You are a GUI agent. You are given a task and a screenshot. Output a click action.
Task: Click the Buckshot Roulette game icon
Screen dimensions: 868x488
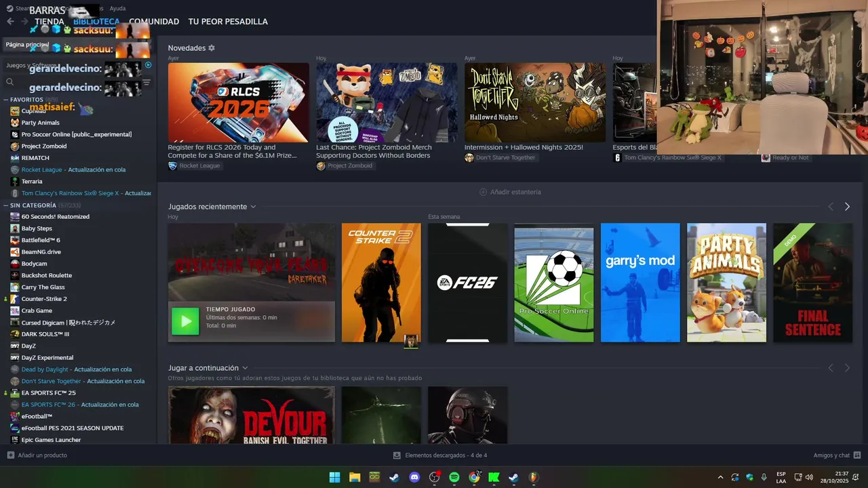(15, 275)
